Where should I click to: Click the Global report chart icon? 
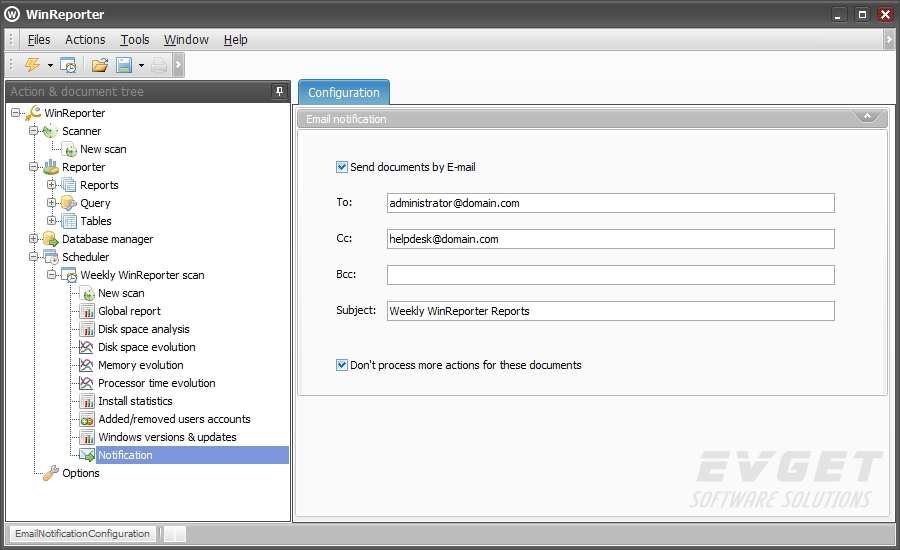pyautogui.click(x=87, y=311)
